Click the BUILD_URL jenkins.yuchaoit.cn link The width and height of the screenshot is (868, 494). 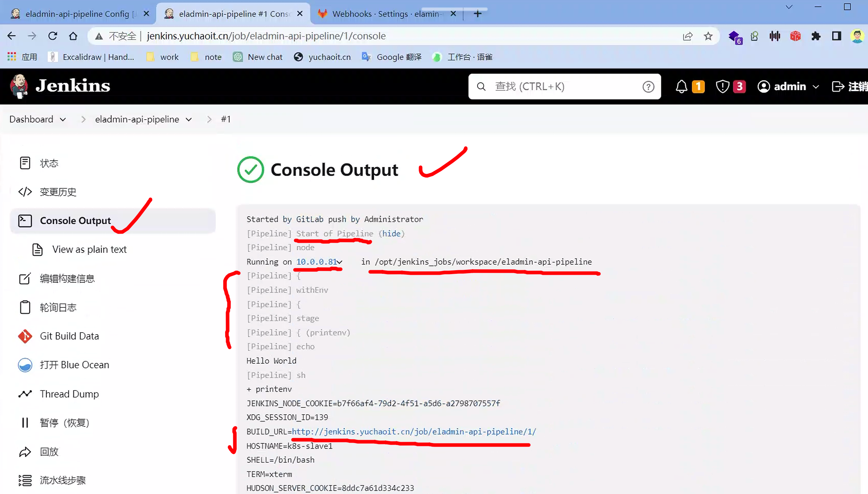click(414, 432)
